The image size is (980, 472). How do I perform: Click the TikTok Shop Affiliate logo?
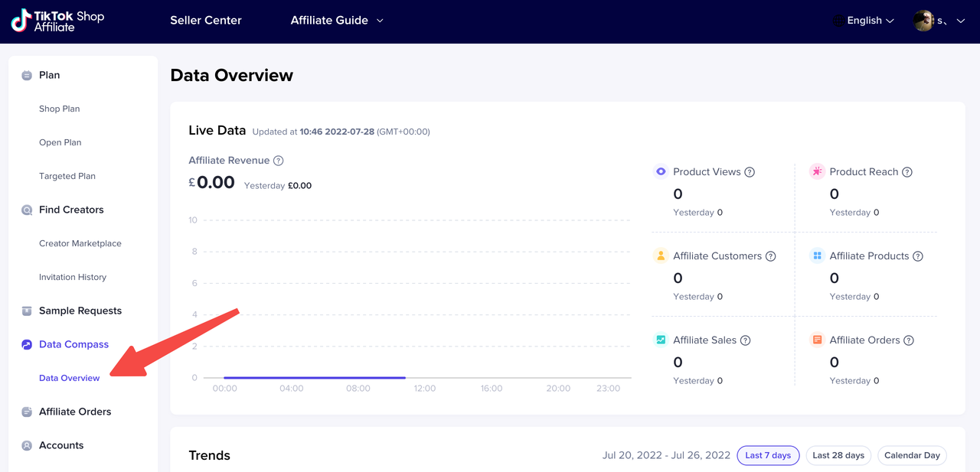click(x=57, y=21)
